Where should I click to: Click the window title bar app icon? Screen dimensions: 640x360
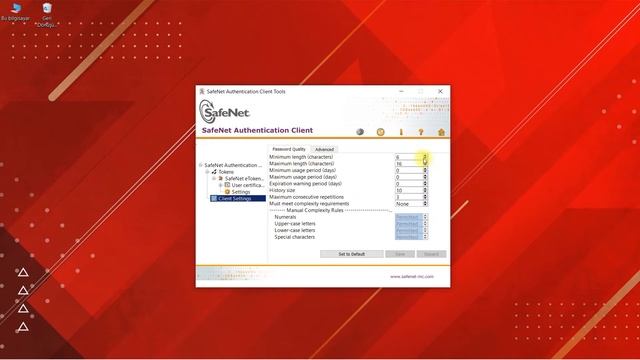tap(202, 91)
